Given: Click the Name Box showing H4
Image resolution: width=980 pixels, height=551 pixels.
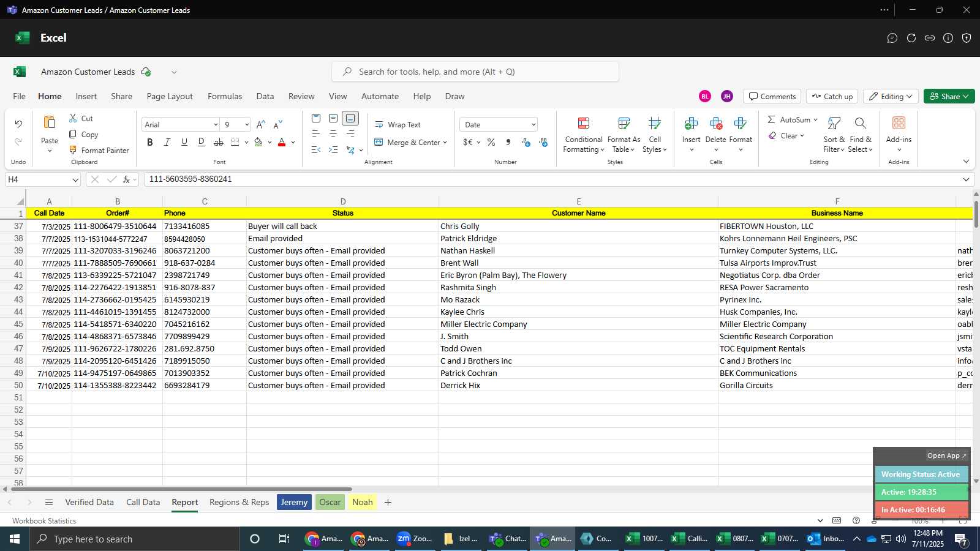Looking at the screenshot, I should (43, 179).
